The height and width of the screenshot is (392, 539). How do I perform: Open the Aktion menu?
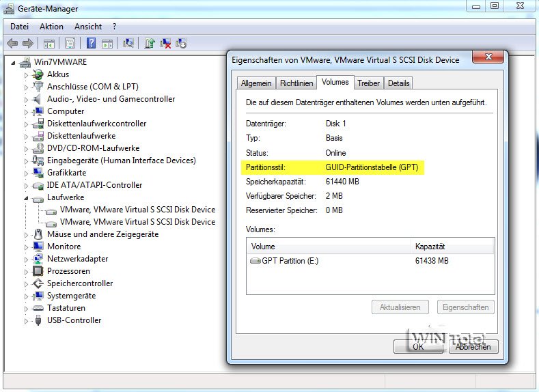[x=51, y=27]
